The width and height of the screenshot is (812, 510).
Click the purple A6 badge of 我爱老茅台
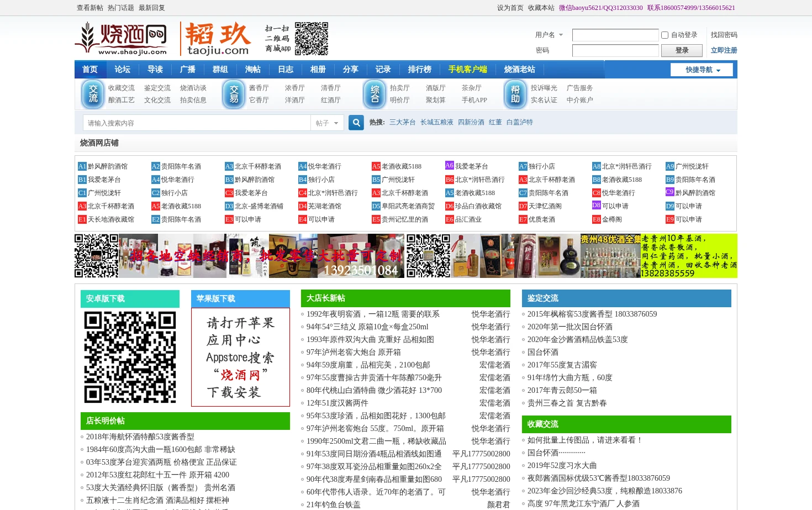[450, 165]
